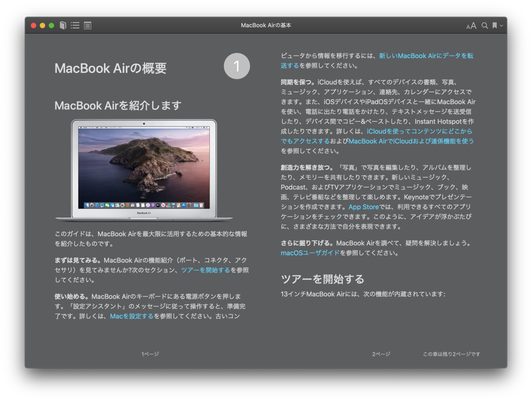
Task: Open the MacBook AirでiCloudおよび連係機能を使う link
Action: click(411, 141)
